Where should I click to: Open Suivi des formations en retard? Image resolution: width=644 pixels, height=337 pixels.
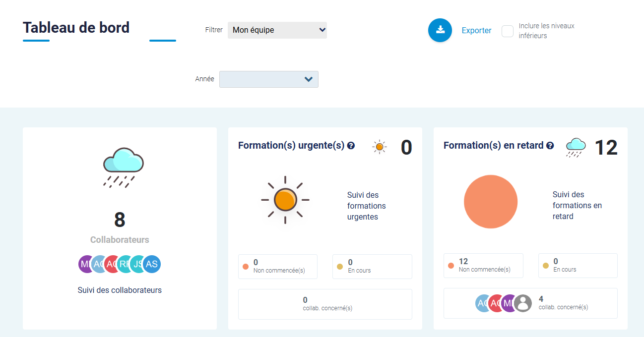pyautogui.click(x=577, y=205)
